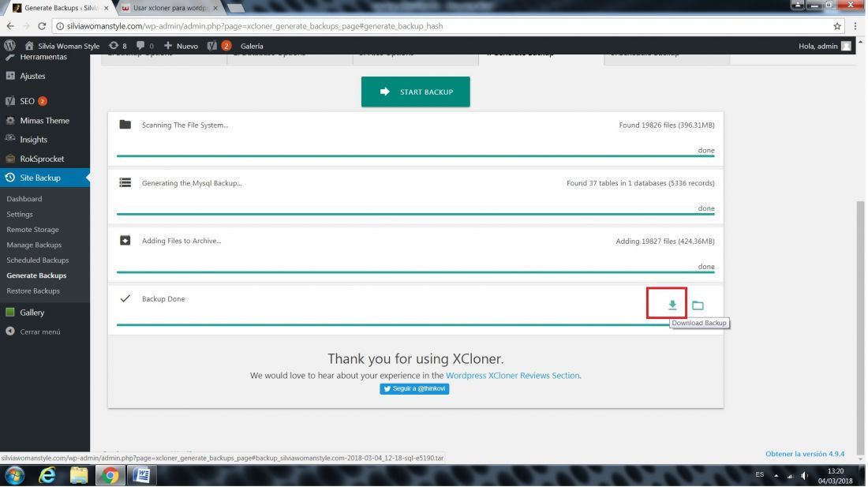The width and height of the screenshot is (868, 487).
Task: Open Chrome three-dot menu
Action: (857, 26)
